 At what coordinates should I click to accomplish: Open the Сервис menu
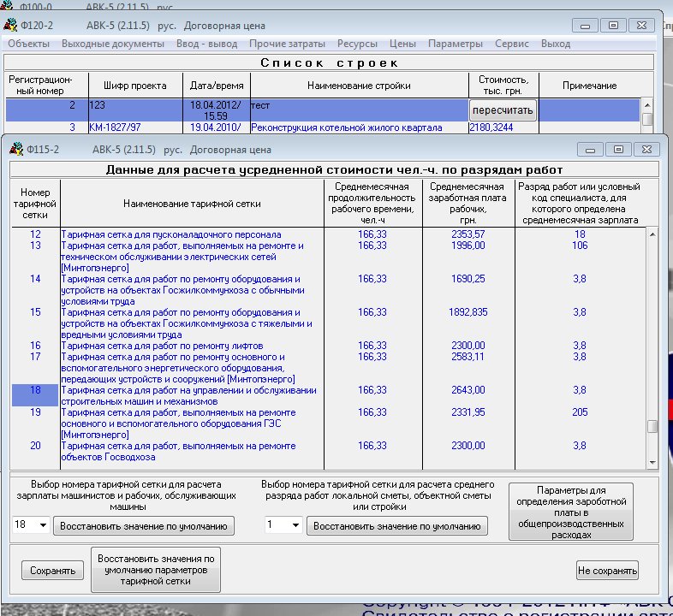click(x=512, y=44)
